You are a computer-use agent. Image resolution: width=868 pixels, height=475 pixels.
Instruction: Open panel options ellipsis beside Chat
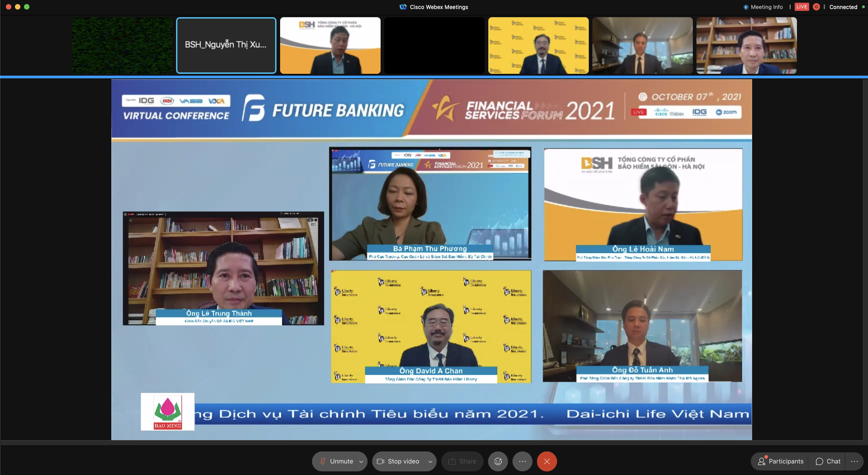[x=854, y=461]
